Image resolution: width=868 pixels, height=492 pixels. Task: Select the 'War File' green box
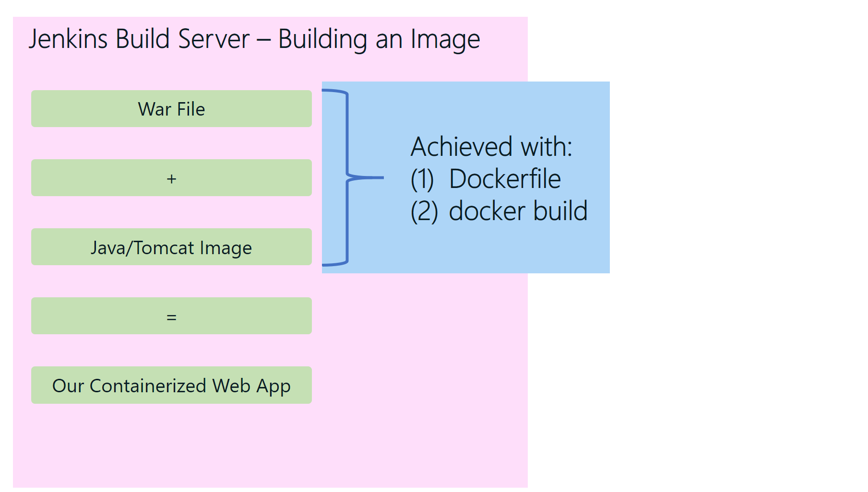click(171, 109)
